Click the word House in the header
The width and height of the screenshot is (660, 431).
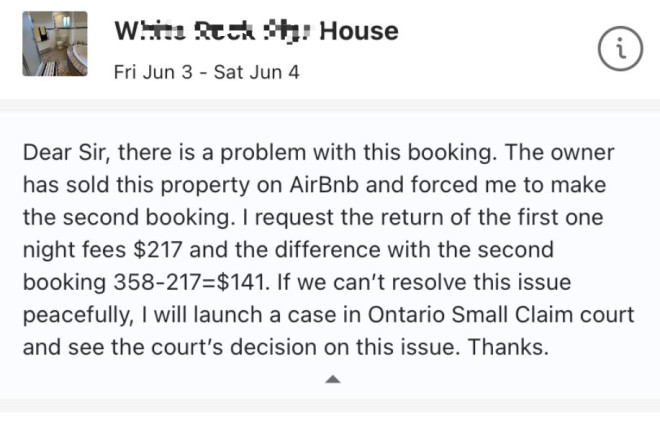(359, 31)
